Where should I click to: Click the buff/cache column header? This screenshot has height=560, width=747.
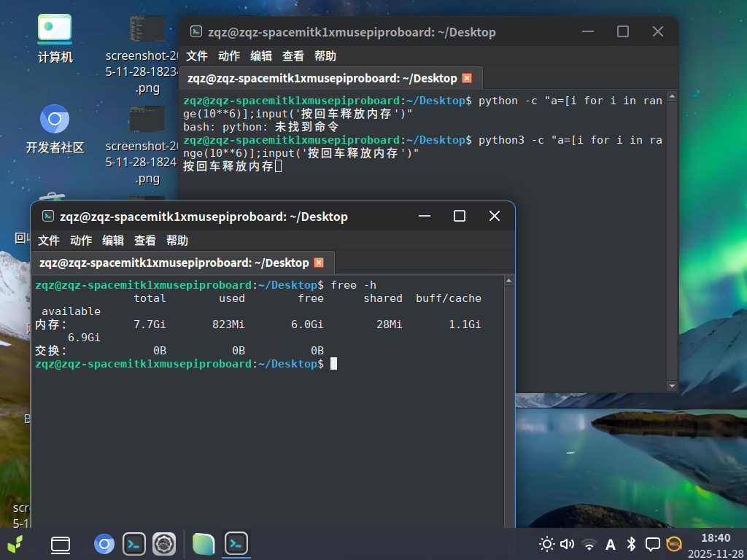[x=449, y=298]
